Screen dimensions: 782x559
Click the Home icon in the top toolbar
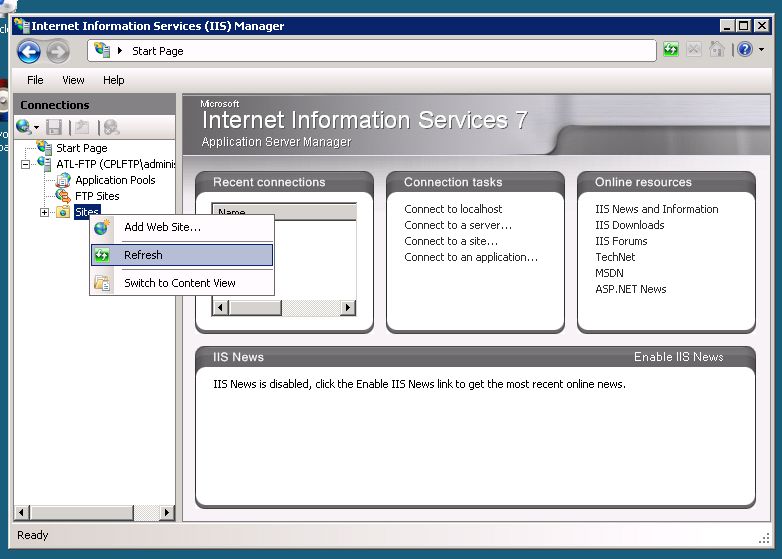click(716, 50)
